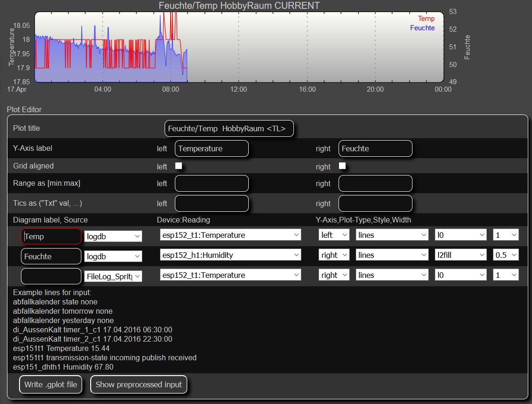Open source dropdown for Temp row
The image size is (532, 404).
coord(113,236)
